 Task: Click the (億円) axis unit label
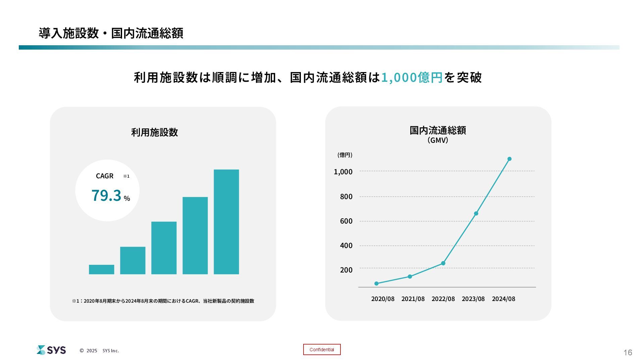click(x=345, y=155)
